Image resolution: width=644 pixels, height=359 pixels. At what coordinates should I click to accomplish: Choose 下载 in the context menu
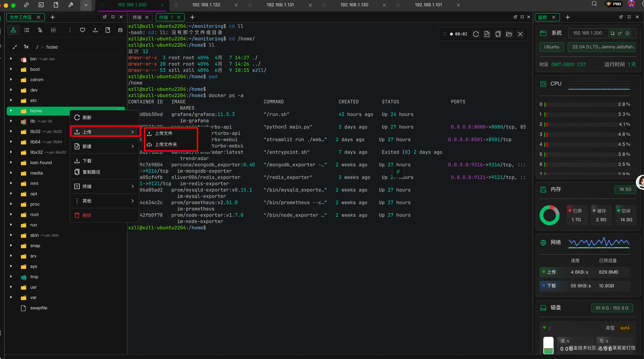pyautogui.click(x=104, y=161)
